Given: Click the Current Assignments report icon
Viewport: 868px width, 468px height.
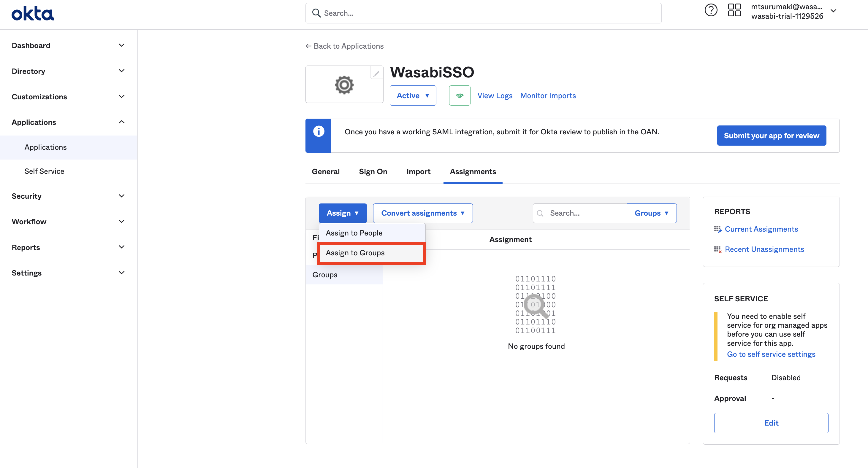Looking at the screenshot, I should pyautogui.click(x=717, y=229).
